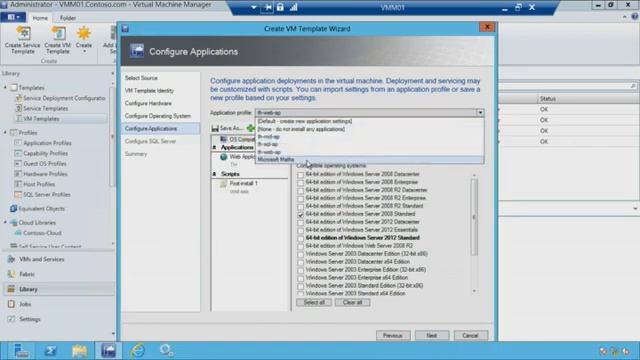
Task: Collapse the Templates node in Library tree
Action: [x=5, y=87]
